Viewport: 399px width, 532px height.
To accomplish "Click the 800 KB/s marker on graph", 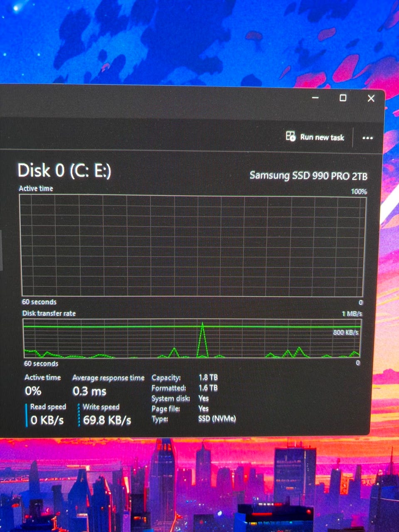I will point(346,332).
